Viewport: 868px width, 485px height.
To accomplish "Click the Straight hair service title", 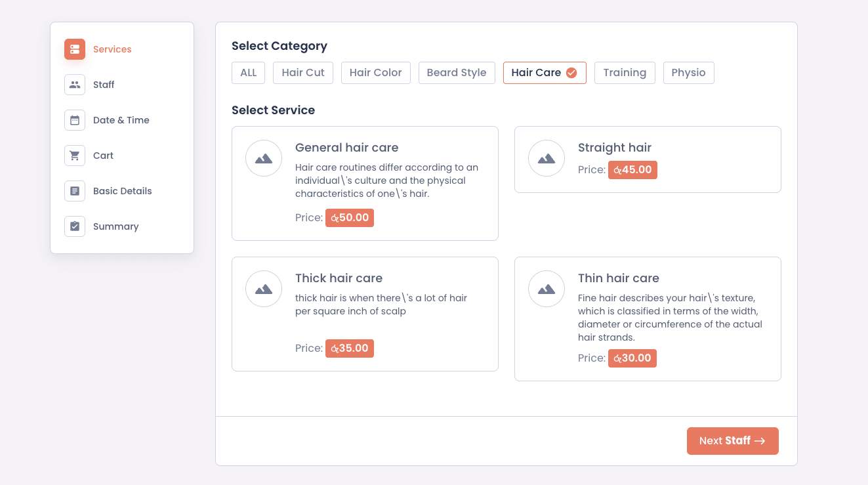I will click(x=615, y=148).
